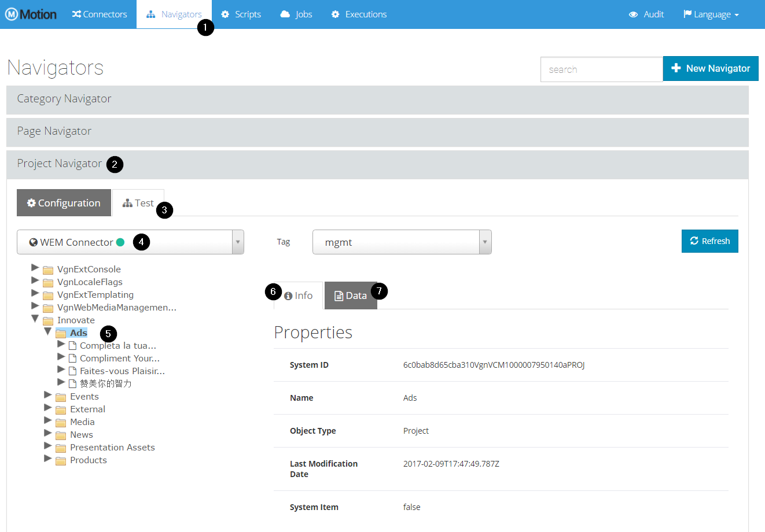The height and width of the screenshot is (532, 765).
Task: Expand the Completa la tua... arrow
Action: 61,344
